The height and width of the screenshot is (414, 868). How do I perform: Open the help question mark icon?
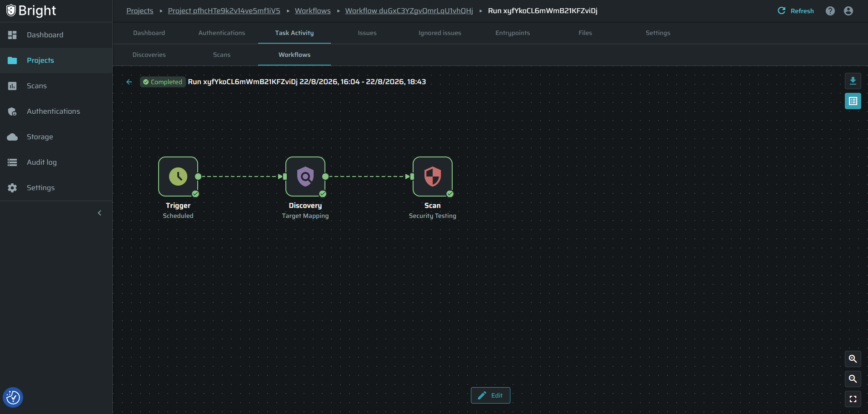point(830,11)
